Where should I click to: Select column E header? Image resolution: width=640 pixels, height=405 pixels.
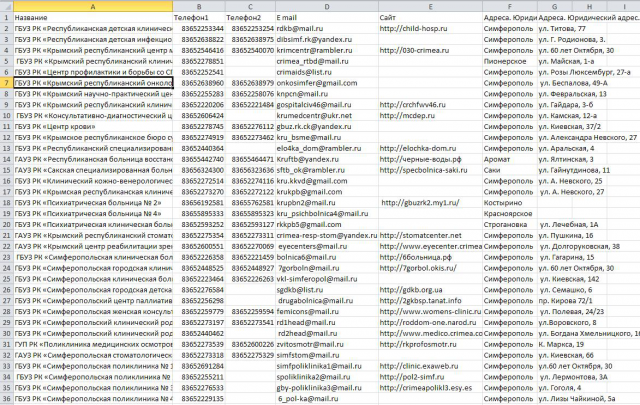[x=431, y=7]
